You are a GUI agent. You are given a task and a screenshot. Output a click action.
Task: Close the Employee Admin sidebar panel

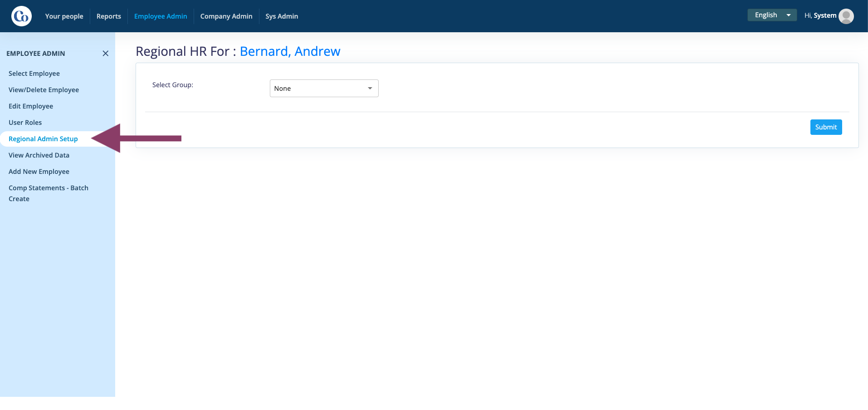tap(106, 53)
